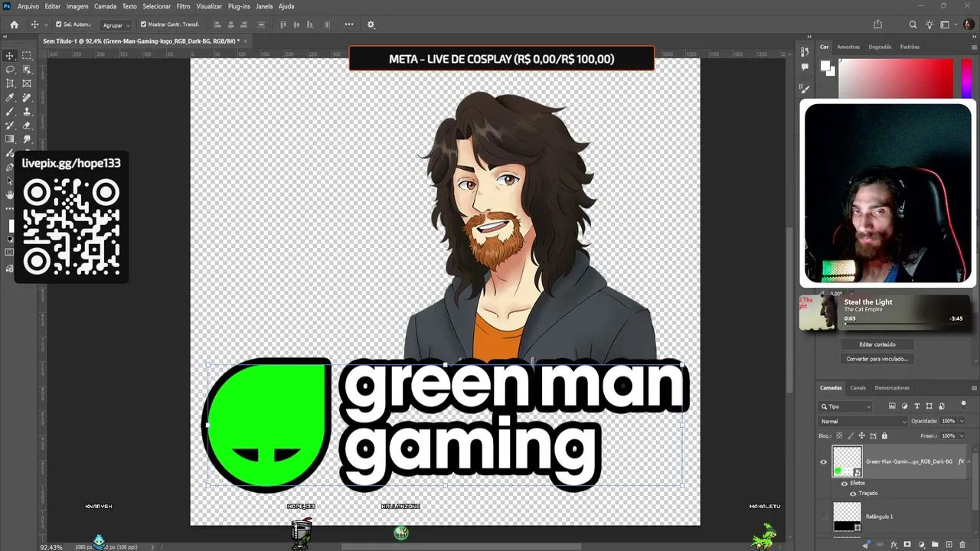Open the Filtro menu
The image size is (980, 551).
coord(184,6)
